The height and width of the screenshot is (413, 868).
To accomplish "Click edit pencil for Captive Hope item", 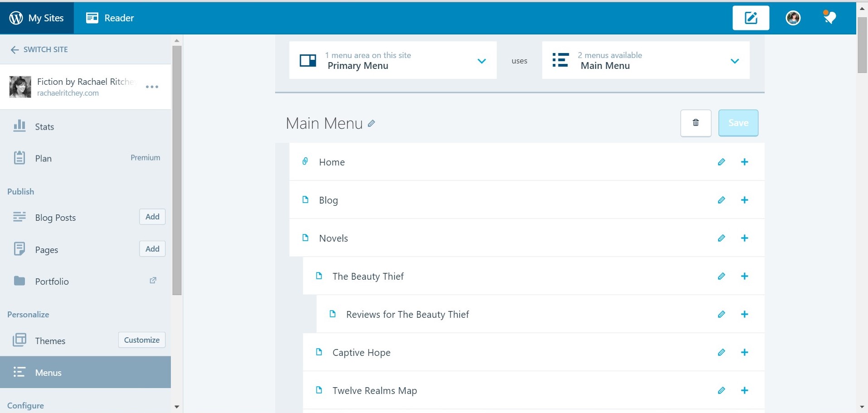I will click(x=721, y=353).
